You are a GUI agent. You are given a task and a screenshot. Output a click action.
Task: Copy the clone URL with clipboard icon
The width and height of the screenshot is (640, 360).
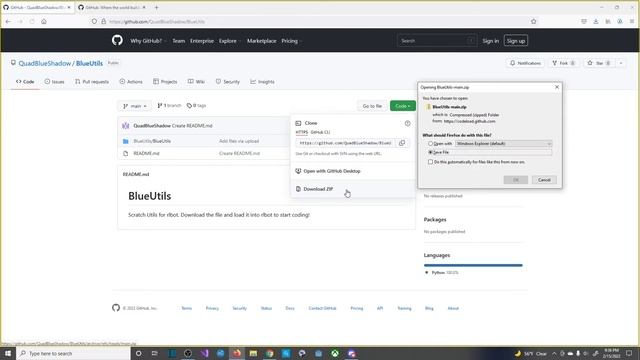click(x=402, y=143)
